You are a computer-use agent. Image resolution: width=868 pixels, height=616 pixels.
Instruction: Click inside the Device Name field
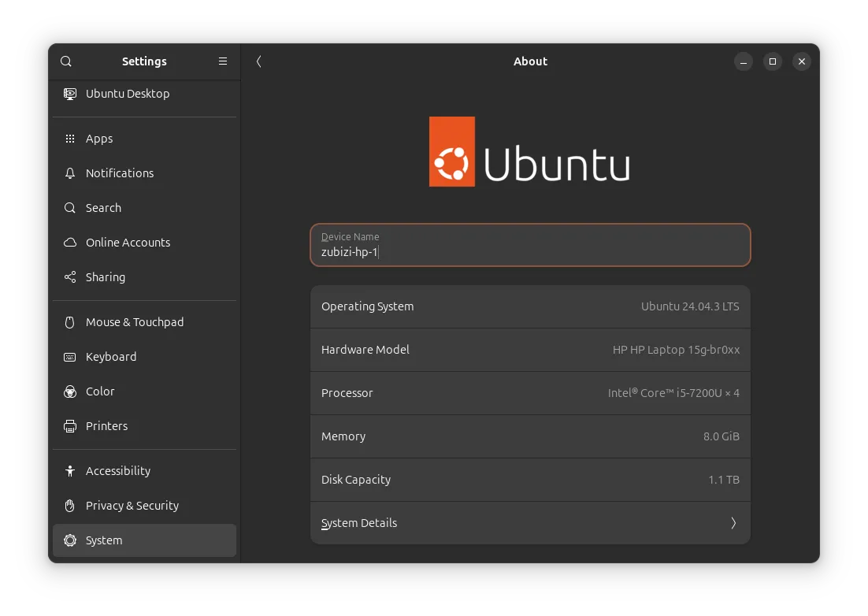point(530,250)
